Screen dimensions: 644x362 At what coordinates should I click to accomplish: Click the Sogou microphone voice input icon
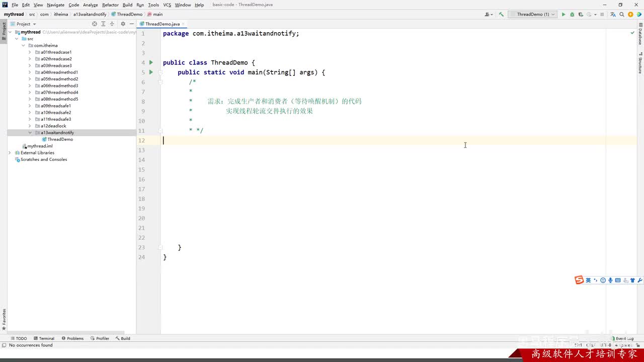click(x=610, y=280)
